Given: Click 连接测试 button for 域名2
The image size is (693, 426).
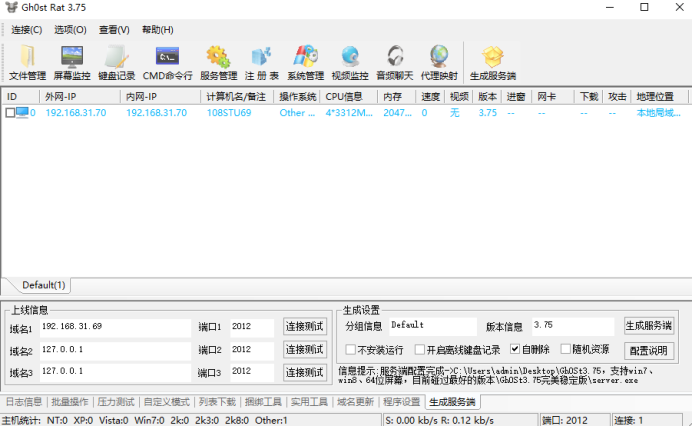Looking at the screenshot, I should coord(305,350).
